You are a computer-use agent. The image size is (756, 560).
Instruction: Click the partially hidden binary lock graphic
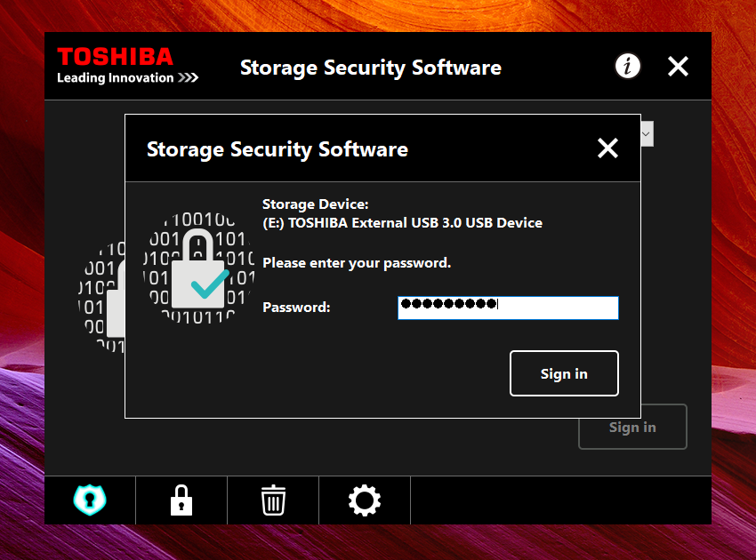point(101,298)
